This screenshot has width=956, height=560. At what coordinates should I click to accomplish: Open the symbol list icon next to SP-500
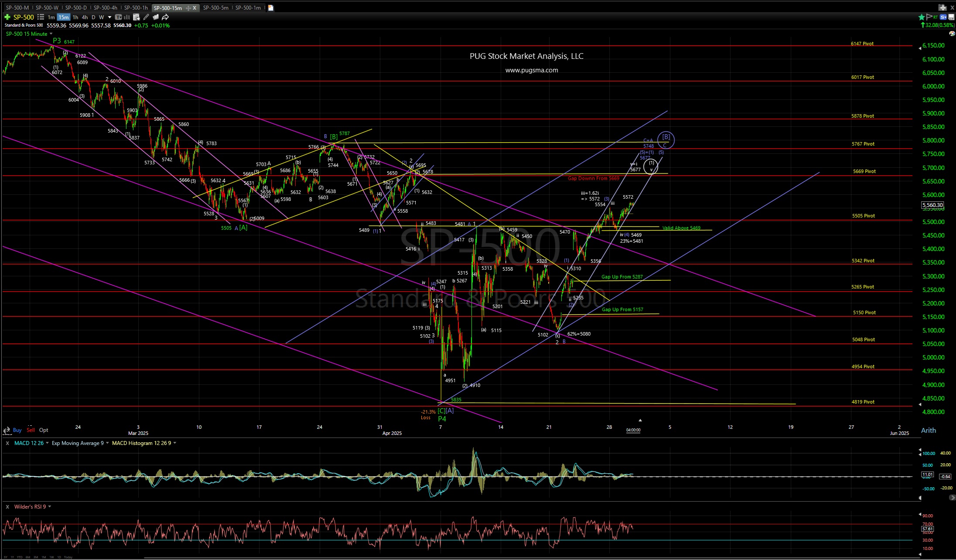(x=41, y=17)
